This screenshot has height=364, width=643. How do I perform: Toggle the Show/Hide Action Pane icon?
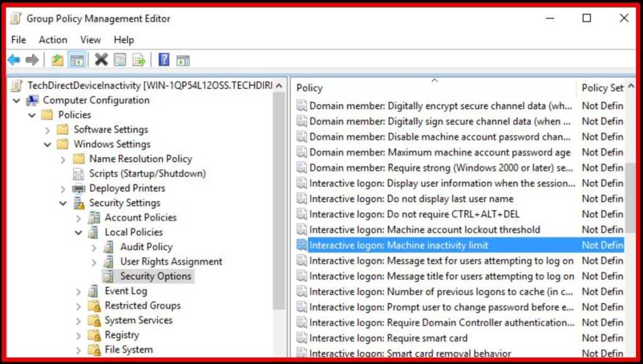[183, 60]
